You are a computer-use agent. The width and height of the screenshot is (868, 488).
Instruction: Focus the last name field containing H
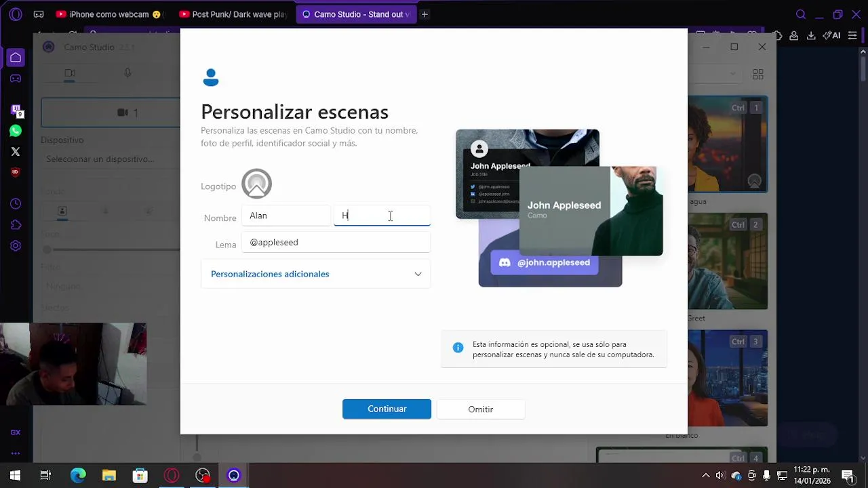click(382, 216)
